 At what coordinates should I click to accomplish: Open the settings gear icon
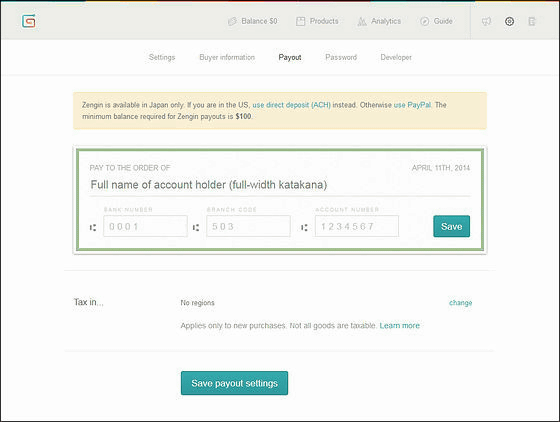[509, 21]
